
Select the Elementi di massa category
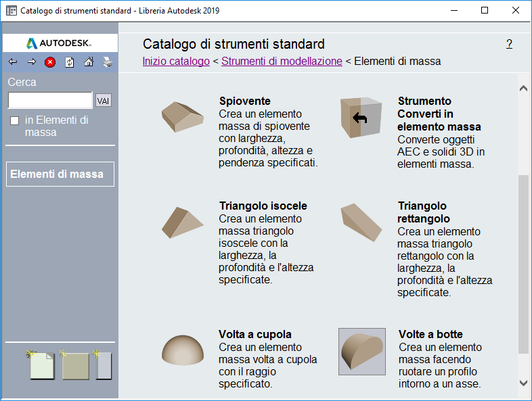point(60,174)
